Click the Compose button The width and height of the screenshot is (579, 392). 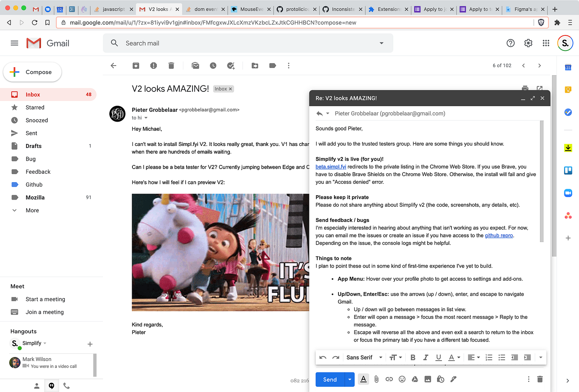tap(32, 72)
